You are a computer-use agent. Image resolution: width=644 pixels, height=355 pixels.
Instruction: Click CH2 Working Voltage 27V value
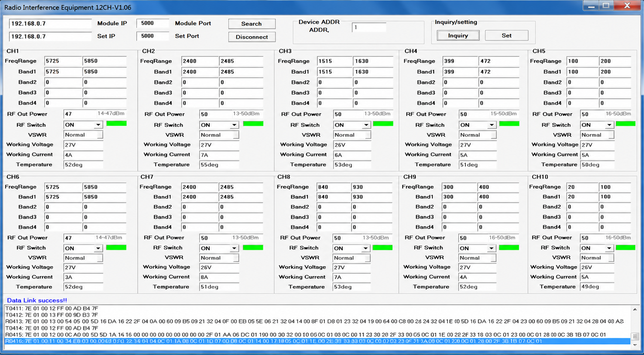219,145
